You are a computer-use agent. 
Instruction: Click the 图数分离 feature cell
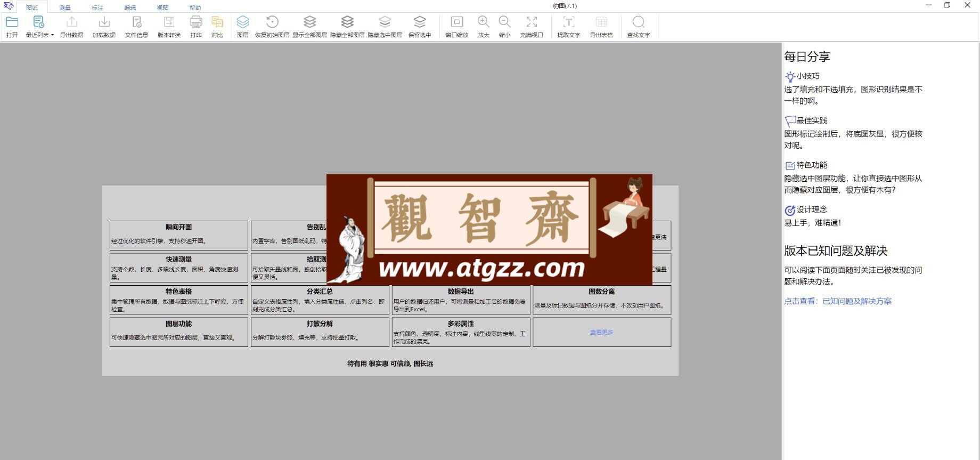602,300
